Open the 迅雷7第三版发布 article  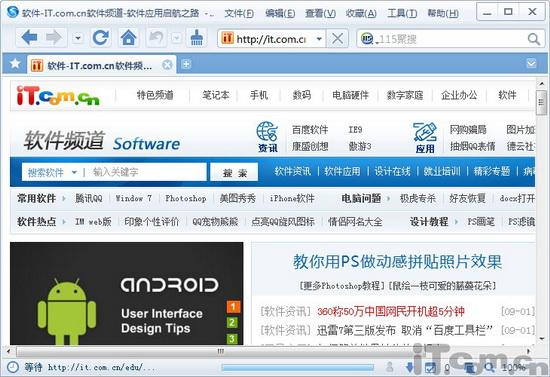point(405,330)
